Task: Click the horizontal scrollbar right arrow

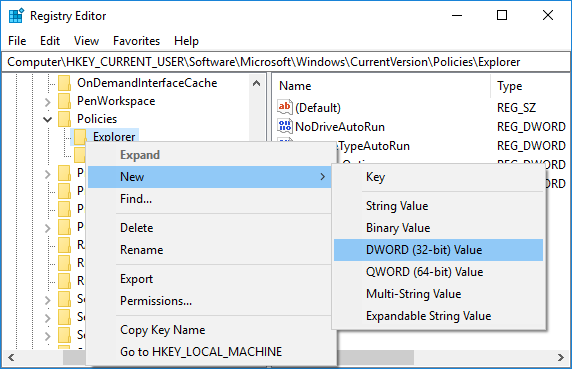Action: pos(561,357)
